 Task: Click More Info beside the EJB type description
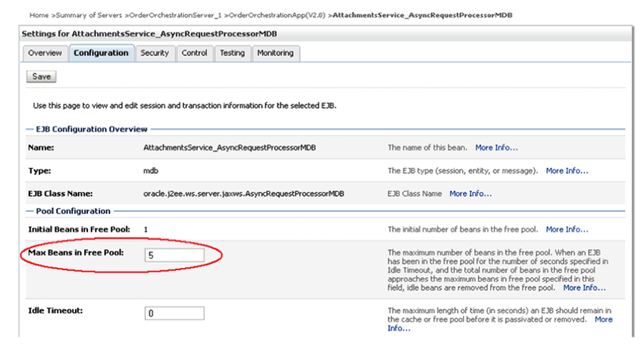coord(567,170)
